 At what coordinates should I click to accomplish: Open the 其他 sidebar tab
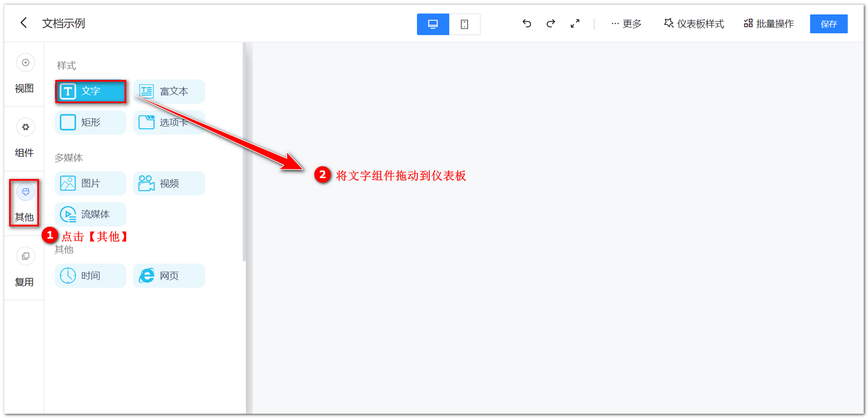click(25, 203)
